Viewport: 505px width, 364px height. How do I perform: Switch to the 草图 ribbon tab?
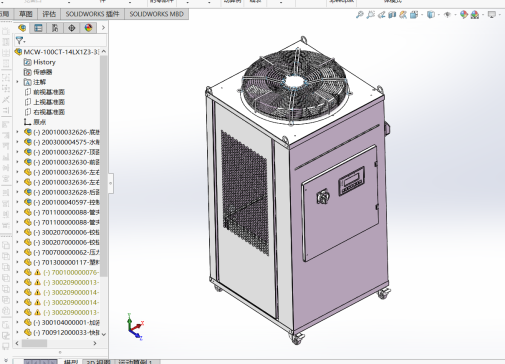26,14
